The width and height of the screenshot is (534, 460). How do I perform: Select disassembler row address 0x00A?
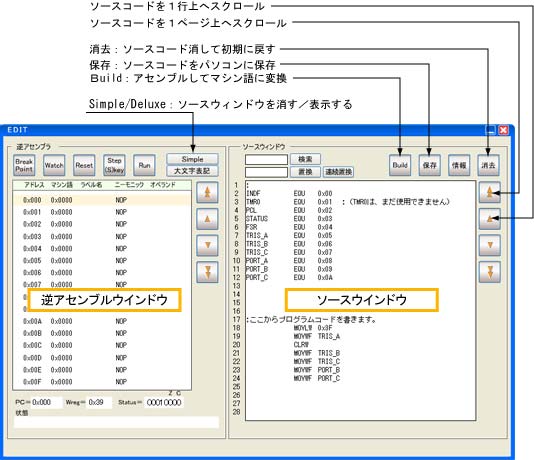click(x=101, y=321)
